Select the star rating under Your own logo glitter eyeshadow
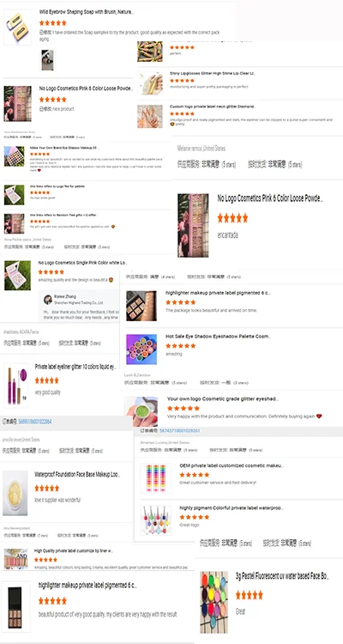Image resolution: width=343 pixels, height=644 pixels. [x=184, y=408]
